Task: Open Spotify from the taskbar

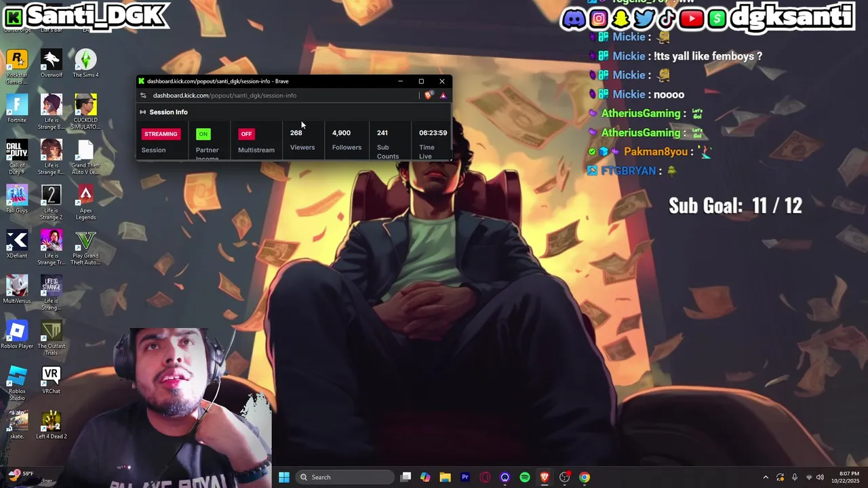Action: point(525,477)
